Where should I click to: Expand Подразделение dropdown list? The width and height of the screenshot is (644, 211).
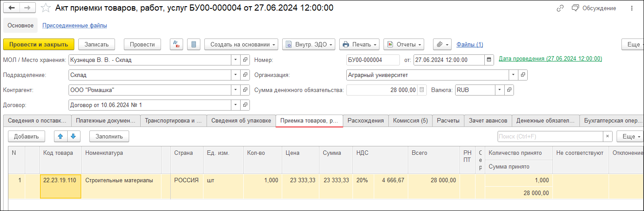tap(236, 75)
